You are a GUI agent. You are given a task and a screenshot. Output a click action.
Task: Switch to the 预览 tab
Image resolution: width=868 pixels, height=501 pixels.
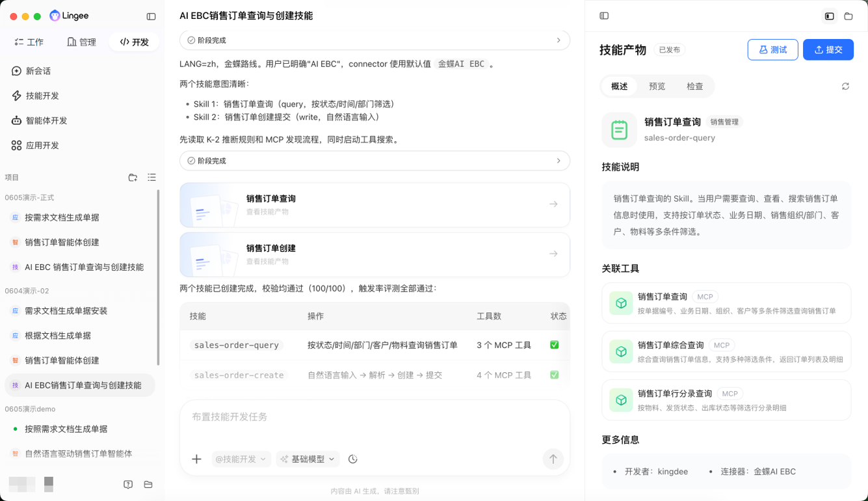pyautogui.click(x=657, y=86)
